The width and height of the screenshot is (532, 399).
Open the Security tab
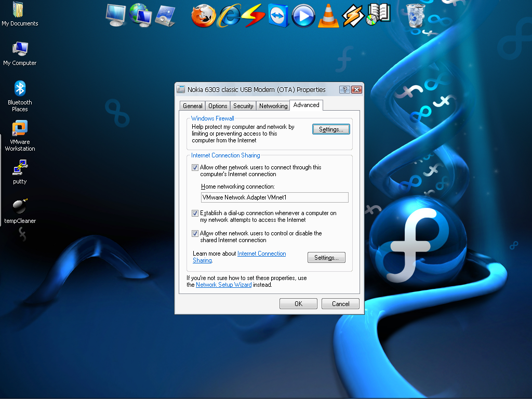point(243,106)
